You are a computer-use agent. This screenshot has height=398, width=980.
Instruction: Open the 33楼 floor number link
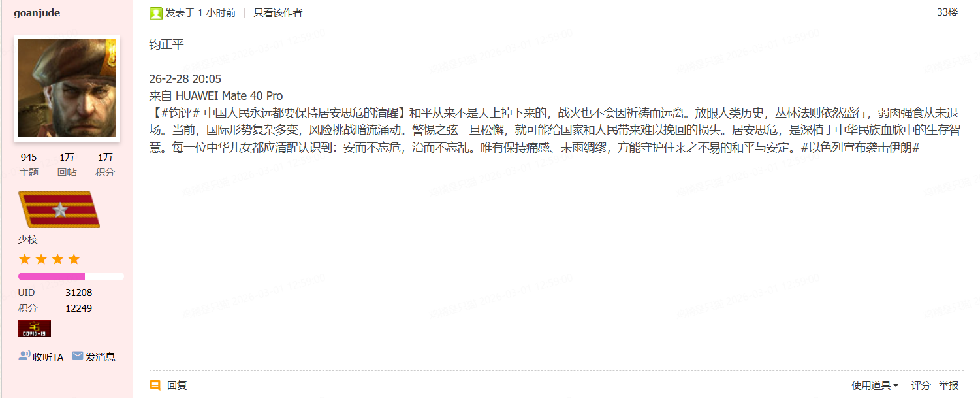coord(947,12)
